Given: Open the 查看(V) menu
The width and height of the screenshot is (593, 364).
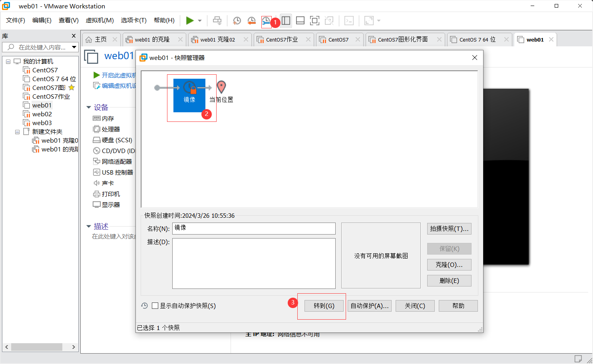Looking at the screenshot, I should (69, 20).
